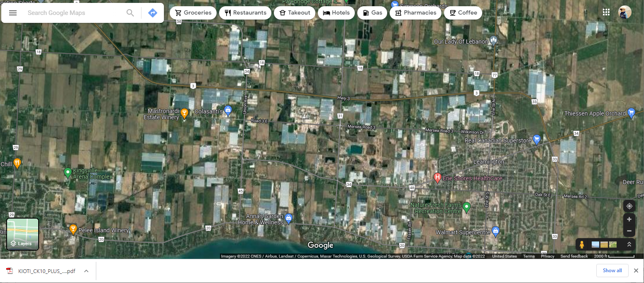This screenshot has width=644, height=283.
Task: Click the search magnifier icon
Action: [130, 13]
